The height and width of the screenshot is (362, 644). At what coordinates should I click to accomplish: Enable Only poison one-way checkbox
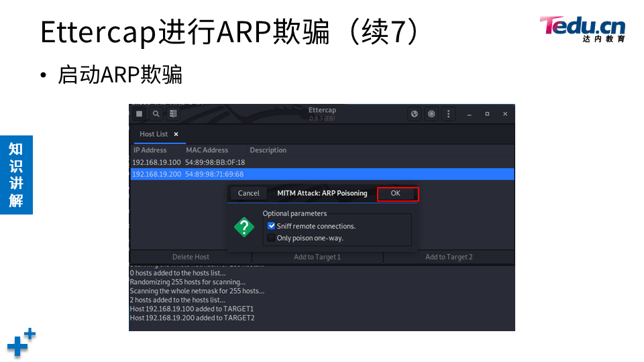(271, 237)
